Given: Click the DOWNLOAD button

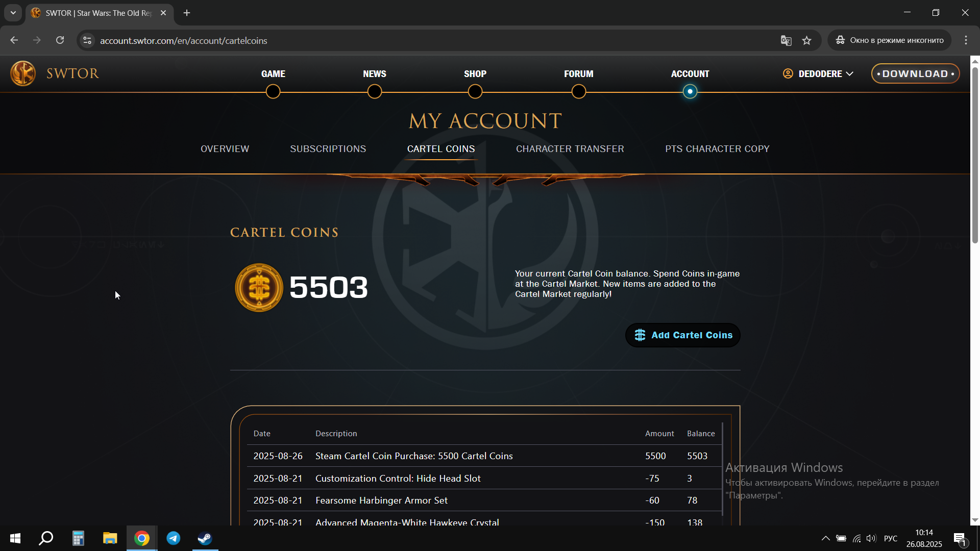Looking at the screenshot, I should [x=915, y=73].
